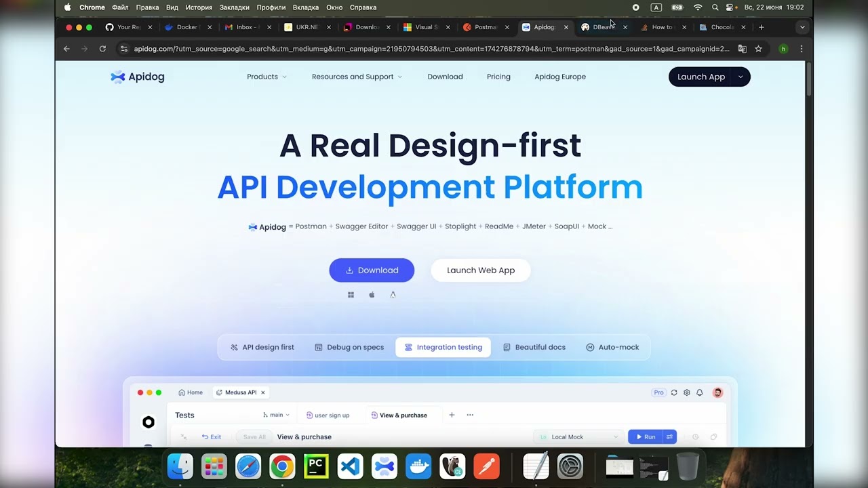Click the user avatar in preview
This screenshot has width=868, height=488.
coord(717,392)
